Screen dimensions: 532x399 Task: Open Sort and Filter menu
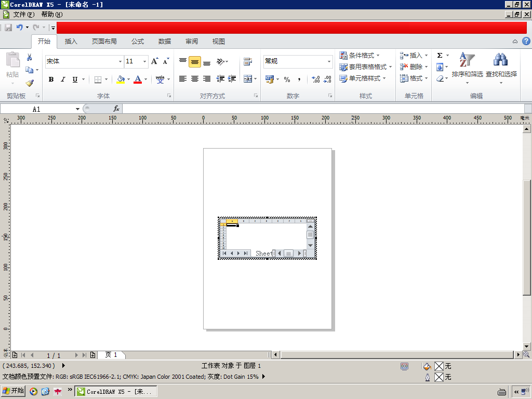click(467, 68)
